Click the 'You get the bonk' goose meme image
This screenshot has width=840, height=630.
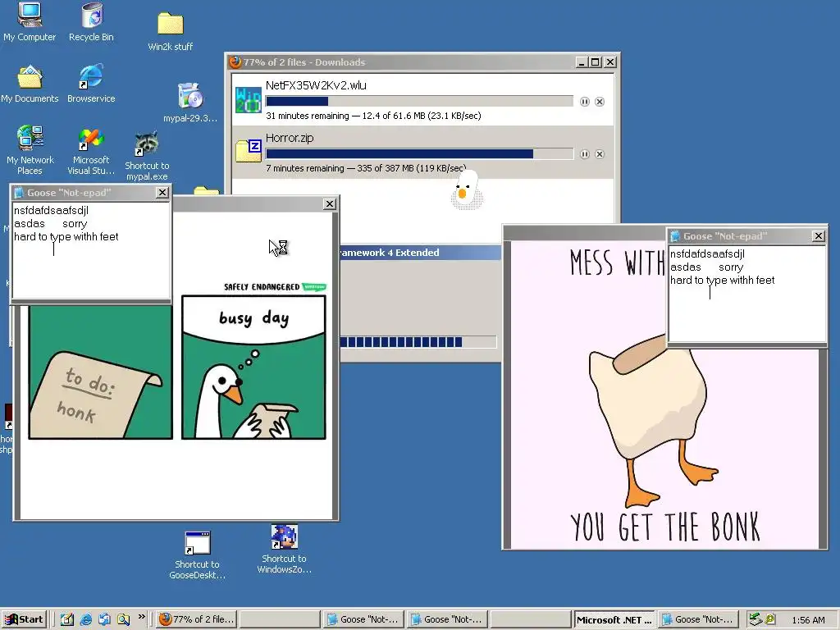click(664, 395)
